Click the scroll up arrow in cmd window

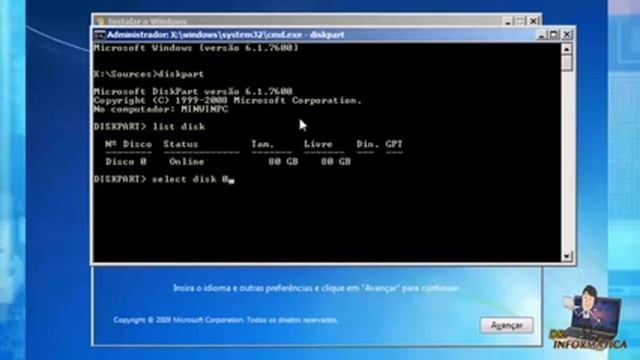point(567,49)
